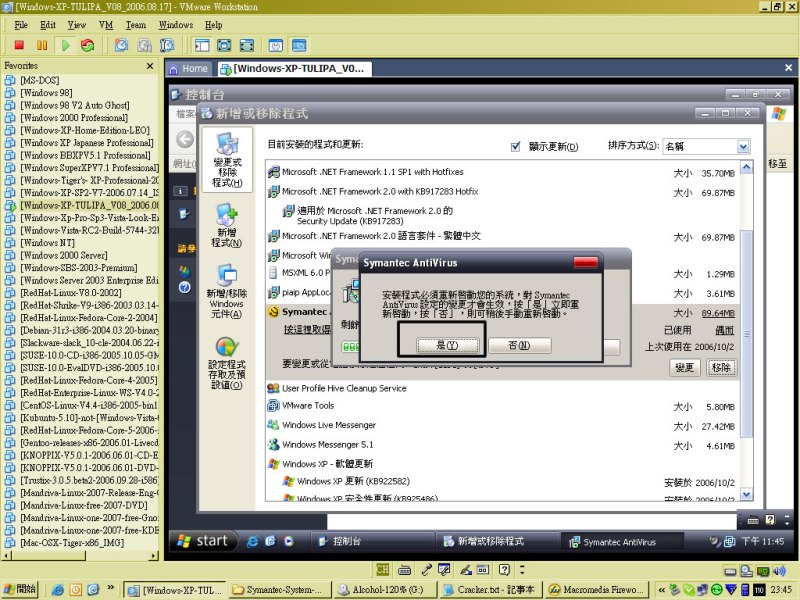Open the Snapshot Manager toolbar icon
Viewport: 800px width, 600px height.
(x=167, y=45)
